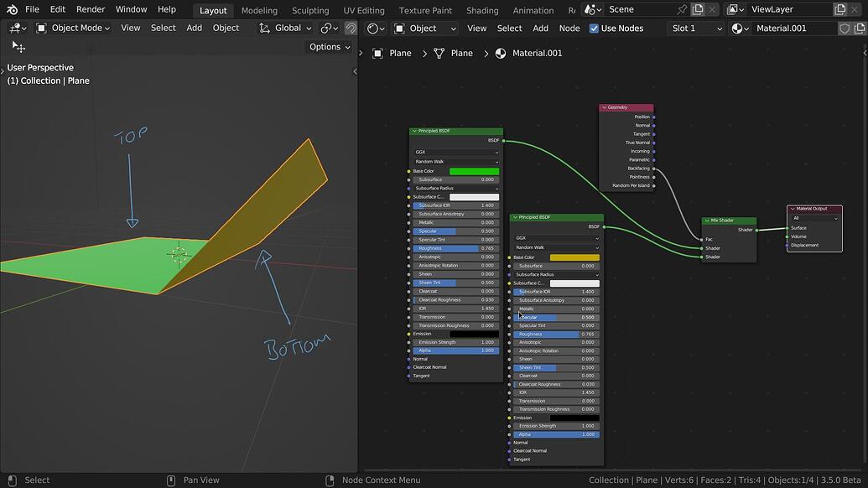Pin the scene with the pin icon

pos(682,9)
